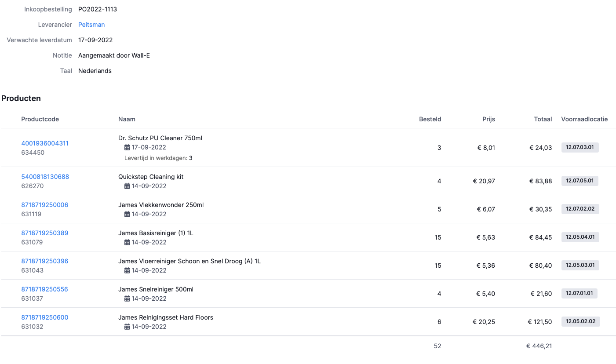Open product code 5400818130688
This screenshot has width=616, height=364.
pos(45,177)
